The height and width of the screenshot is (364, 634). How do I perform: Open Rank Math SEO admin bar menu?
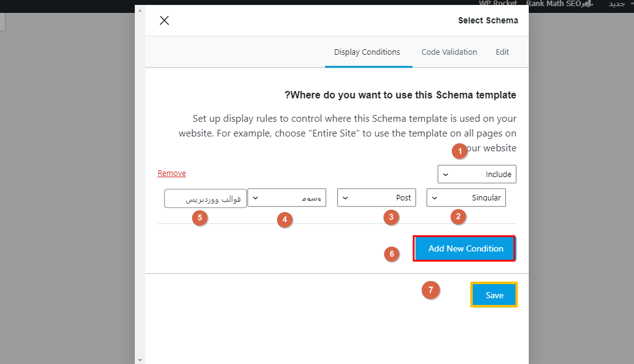pos(553,4)
